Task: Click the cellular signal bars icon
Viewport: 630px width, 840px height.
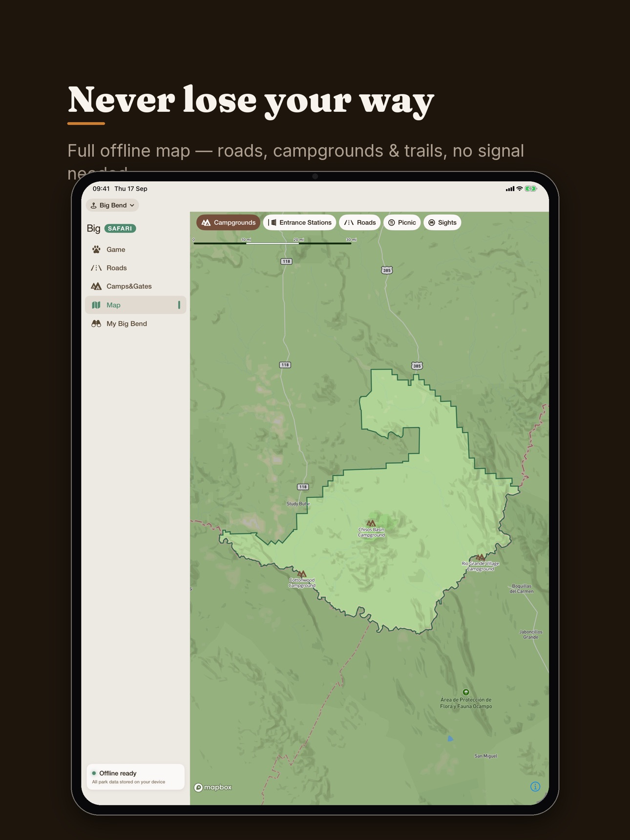Action: pyautogui.click(x=510, y=189)
